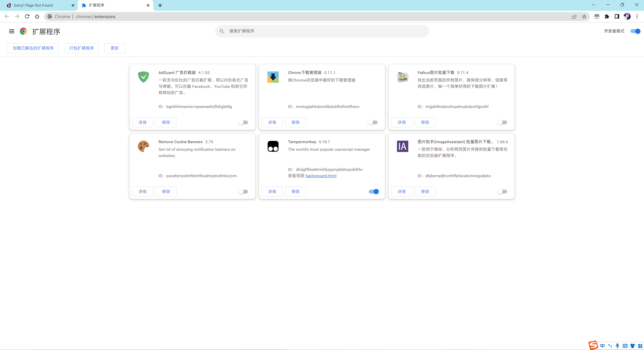644x350 pixels.
Task: Click the Sogou skin shirt icon
Action: coord(632,346)
